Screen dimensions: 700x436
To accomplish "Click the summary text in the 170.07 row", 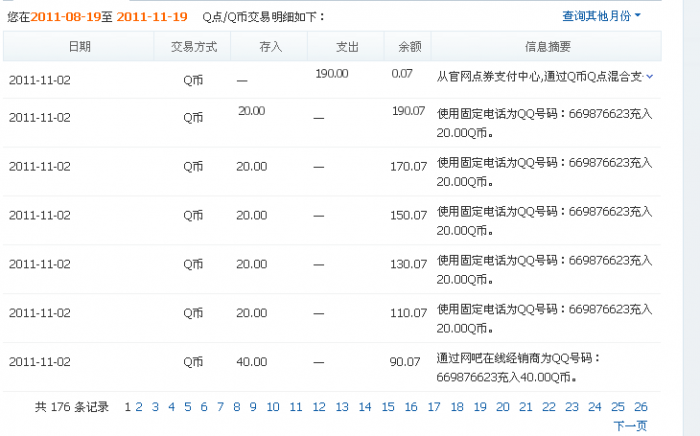I will click(544, 172).
